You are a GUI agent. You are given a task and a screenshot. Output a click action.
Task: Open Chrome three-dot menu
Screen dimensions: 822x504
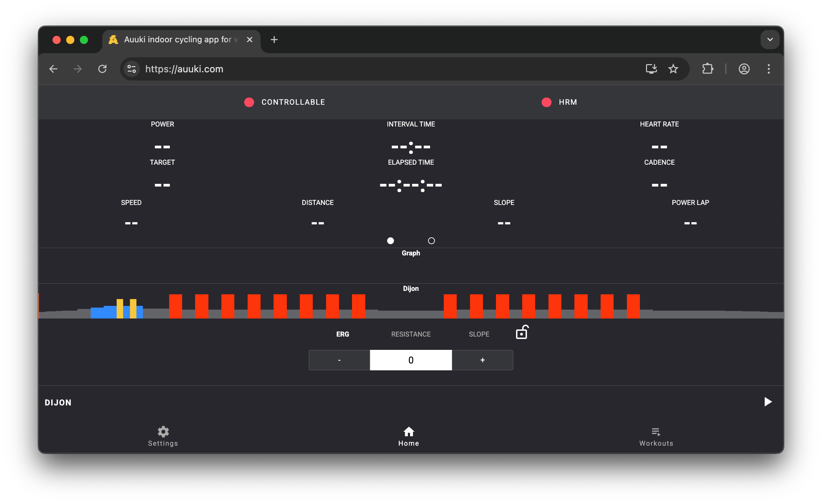(x=768, y=69)
